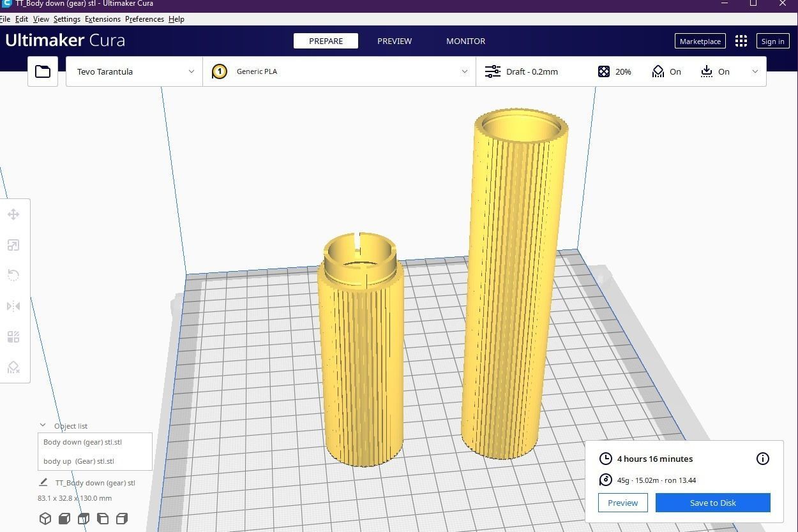Switch to PREVIEW stage
The width and height of the screenshot is (798, 532).
click(395, 41)
